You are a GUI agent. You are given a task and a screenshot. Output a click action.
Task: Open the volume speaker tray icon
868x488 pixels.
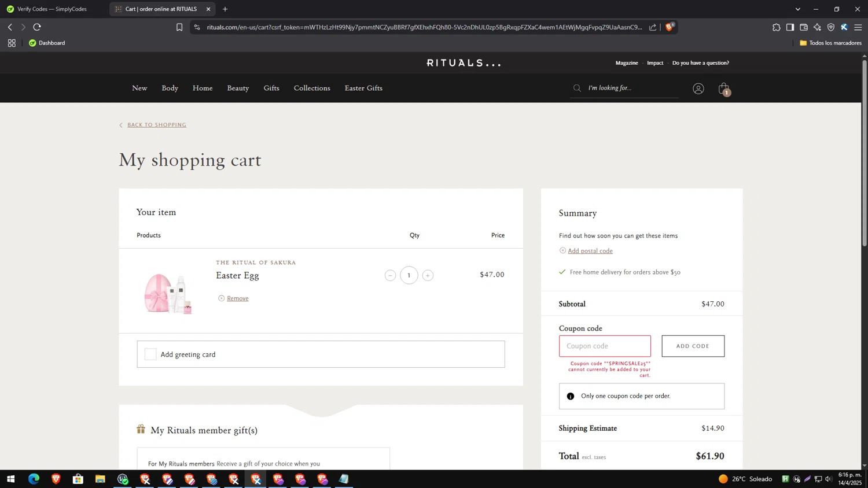829,479
